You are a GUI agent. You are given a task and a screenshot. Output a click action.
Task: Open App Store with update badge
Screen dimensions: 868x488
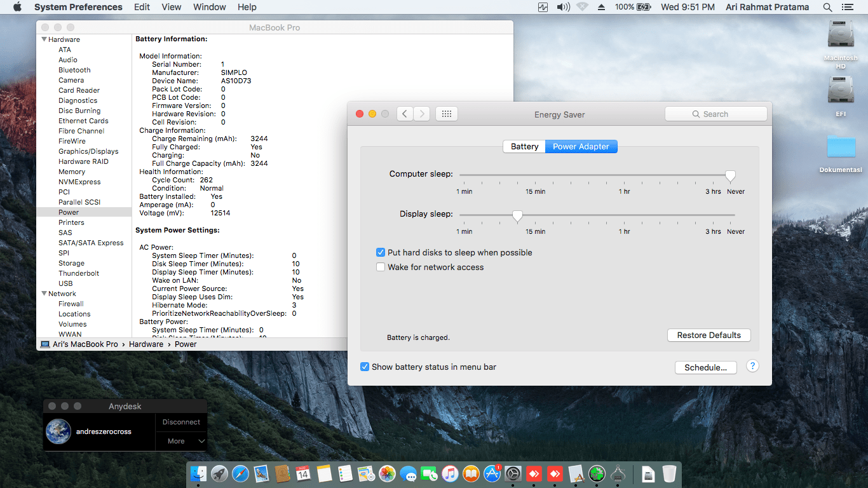[492, 473]
